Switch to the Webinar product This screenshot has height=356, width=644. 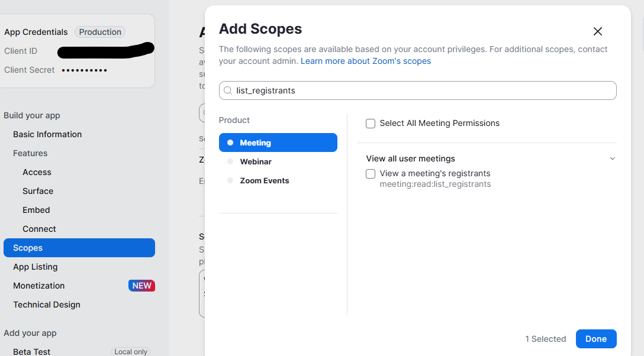pos(256,161)
